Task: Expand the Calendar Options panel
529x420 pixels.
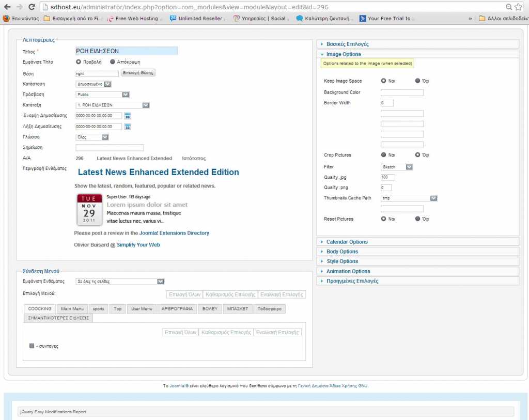Action: click(x=347, y=242)
